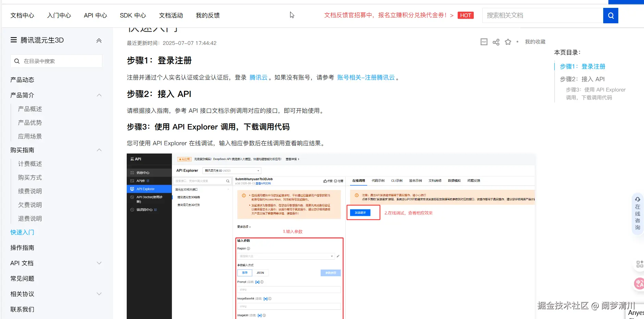Open 我的收藏 link
This screenshot has width=644, height=319.
click(x=535, y=42)
